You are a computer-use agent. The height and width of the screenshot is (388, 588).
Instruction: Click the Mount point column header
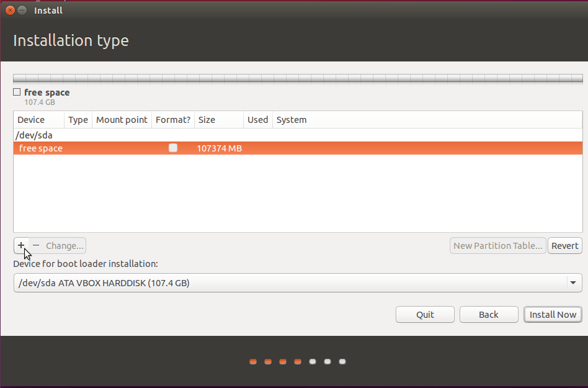(122, 119)
